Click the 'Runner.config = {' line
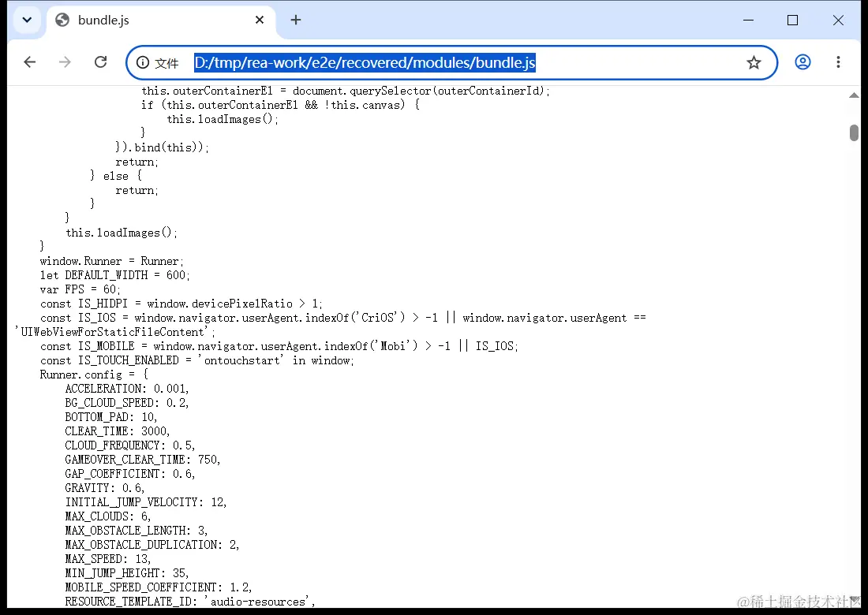The image size is (868, 615). coord(94,375)
